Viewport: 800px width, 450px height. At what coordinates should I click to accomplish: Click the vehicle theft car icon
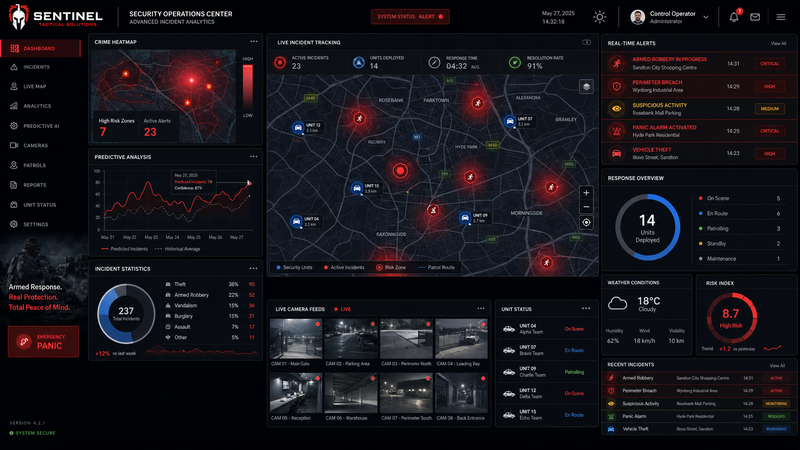coord(616,154)
